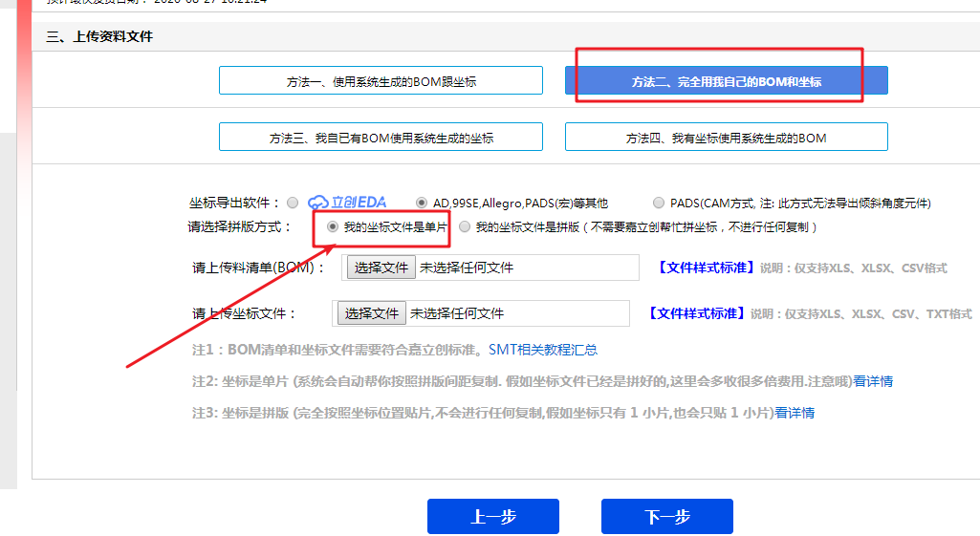
Task: Click 看详情 link in note 3
Action: (795, 413)
